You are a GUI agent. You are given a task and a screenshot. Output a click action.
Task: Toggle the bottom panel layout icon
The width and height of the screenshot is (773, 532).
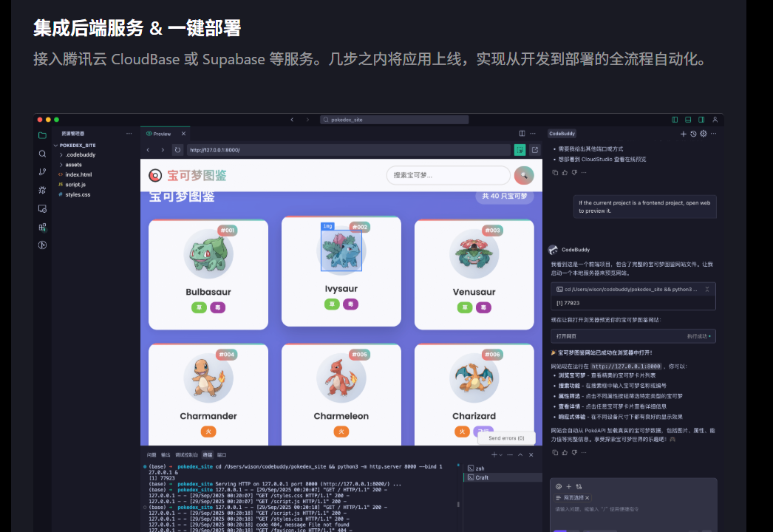point(688,120)
